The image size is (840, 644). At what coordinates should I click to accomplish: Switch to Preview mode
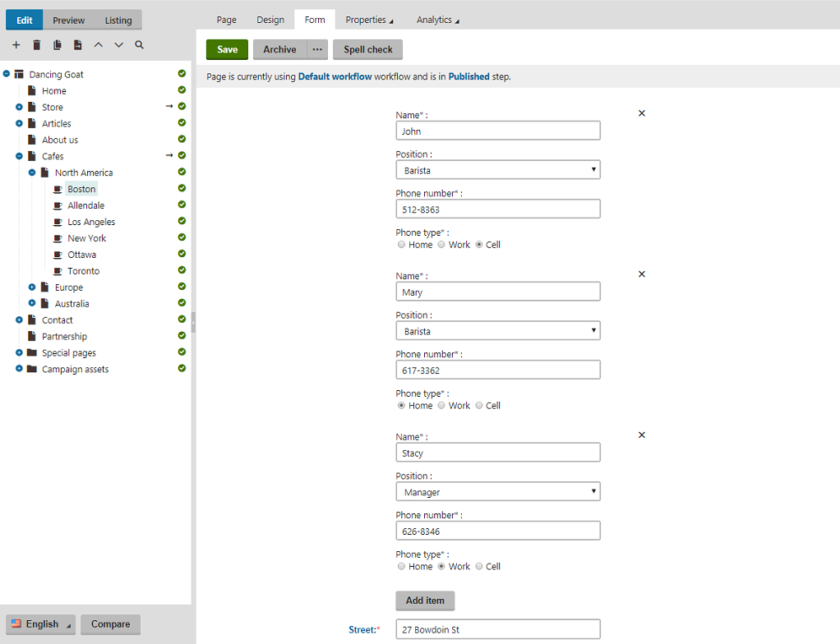point(68,21)
